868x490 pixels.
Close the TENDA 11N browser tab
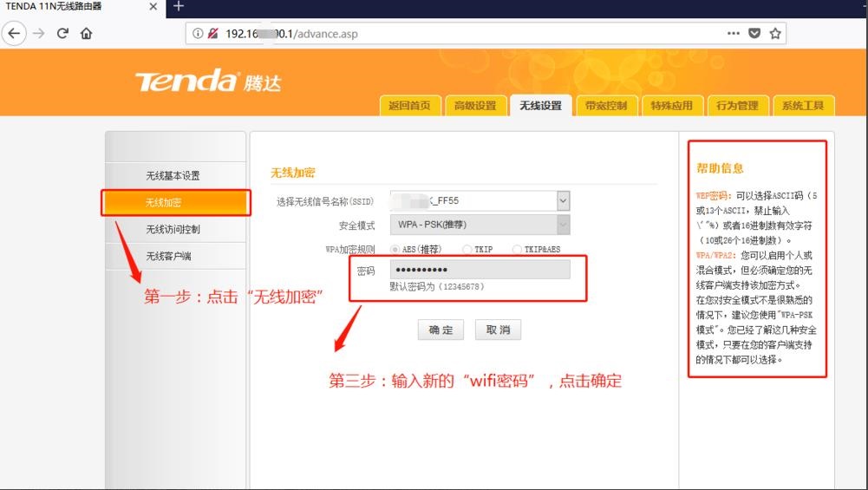pos(153,7)
